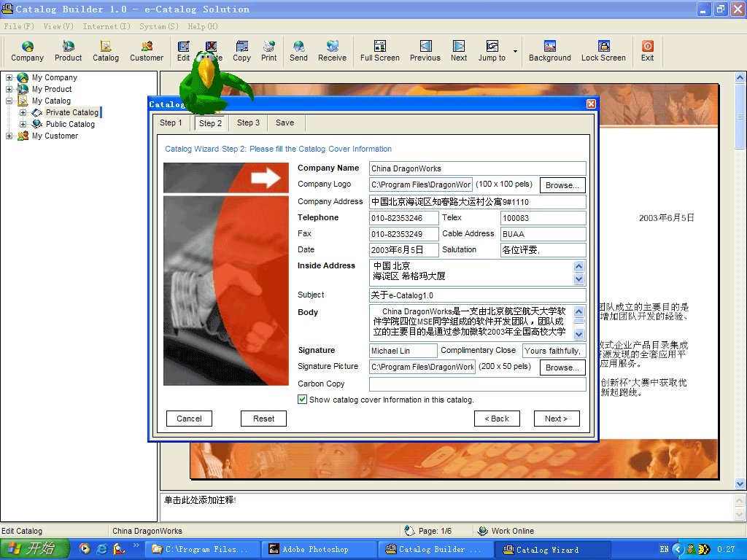Switch to Full Screen view
747x560 pixels.
(x=379, y=52)
